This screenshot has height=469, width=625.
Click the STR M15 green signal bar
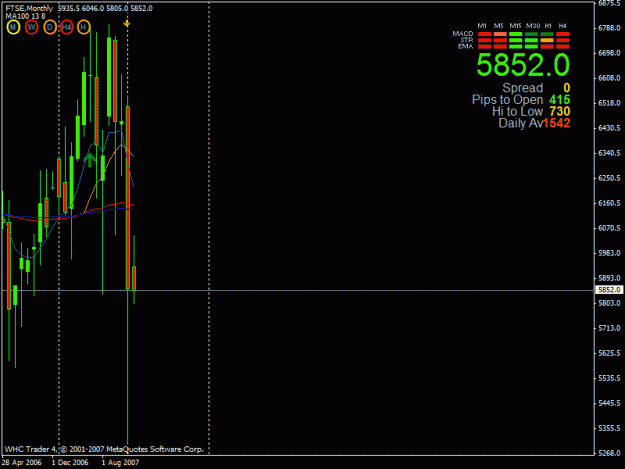click(515, 40)
